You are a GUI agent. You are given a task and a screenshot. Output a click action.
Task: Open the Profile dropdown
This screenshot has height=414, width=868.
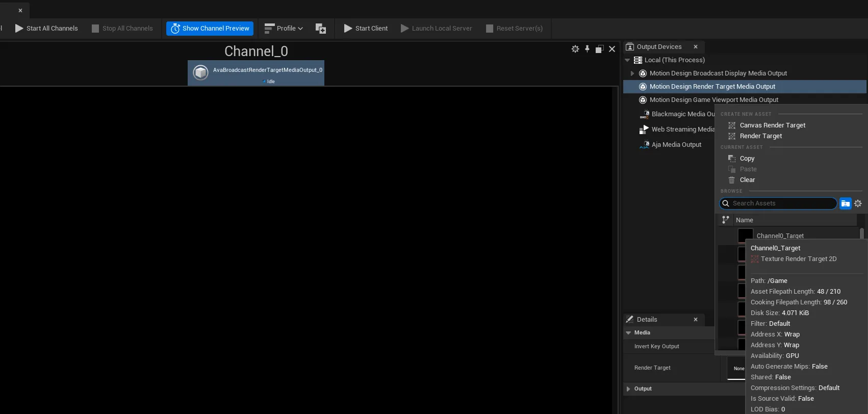(284, 29)
